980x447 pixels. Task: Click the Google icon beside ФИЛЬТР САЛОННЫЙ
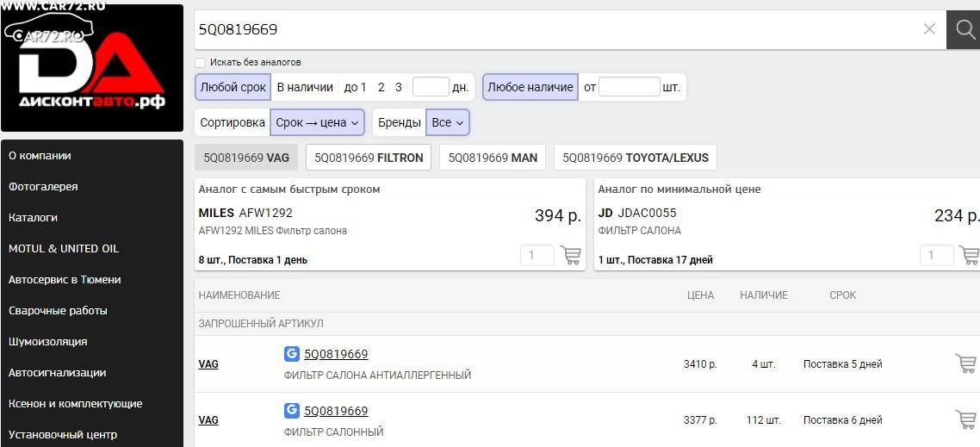coord(292,410)
